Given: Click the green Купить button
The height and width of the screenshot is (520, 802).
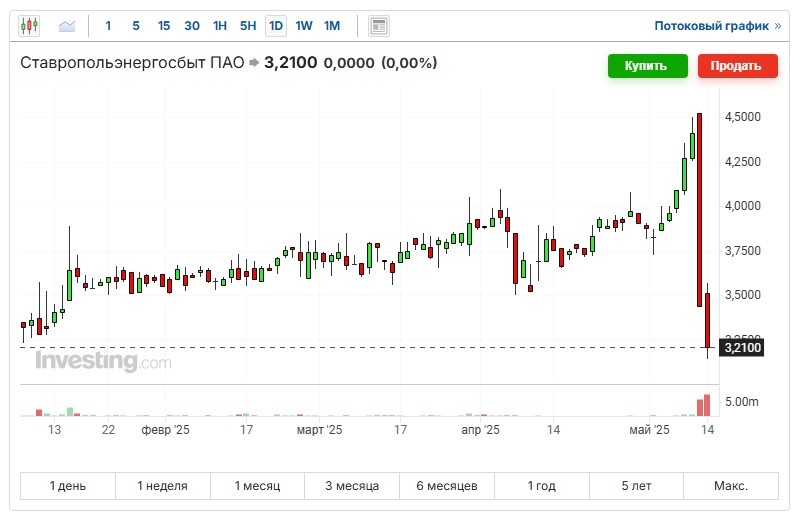Looking at the screenshot, I should coord(648,66).
